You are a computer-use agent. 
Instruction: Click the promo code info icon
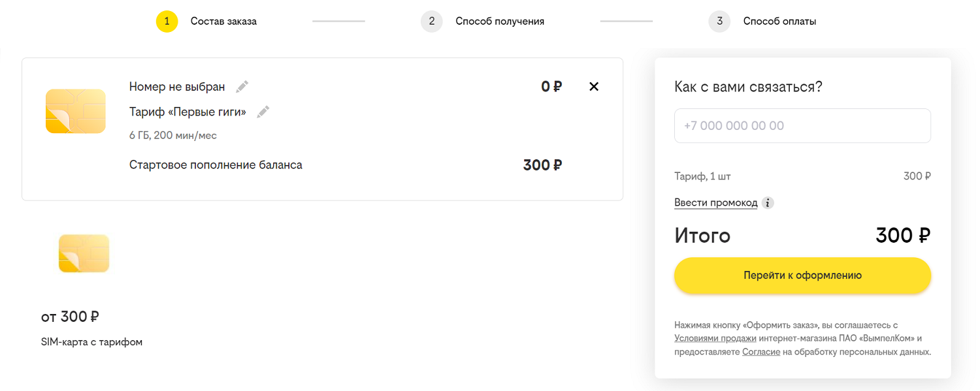click(768, 203)
